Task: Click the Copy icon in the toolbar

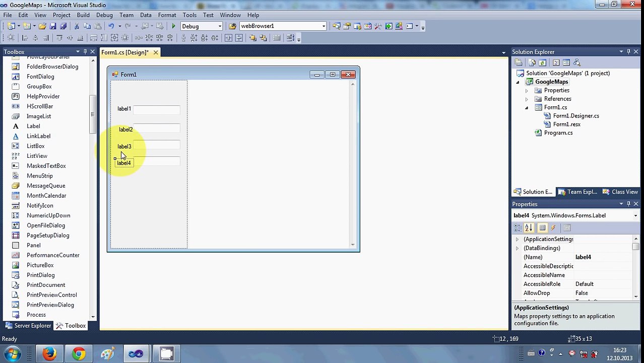Action: [x=87, y=26]
